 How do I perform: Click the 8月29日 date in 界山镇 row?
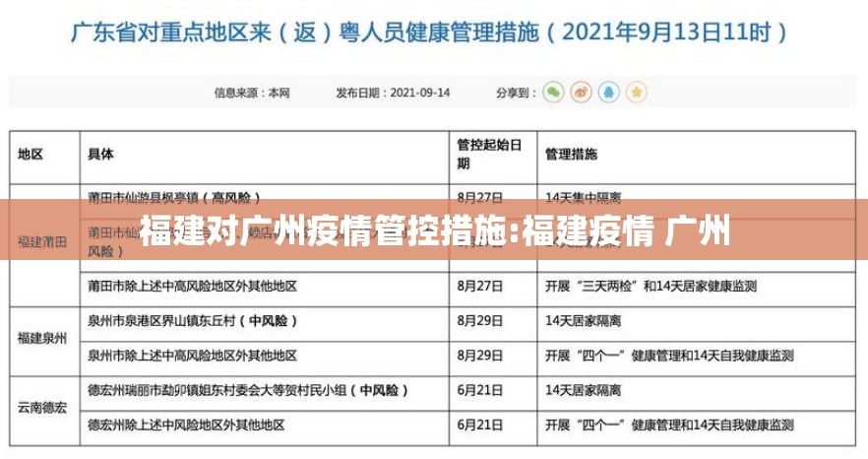(479, 321)
